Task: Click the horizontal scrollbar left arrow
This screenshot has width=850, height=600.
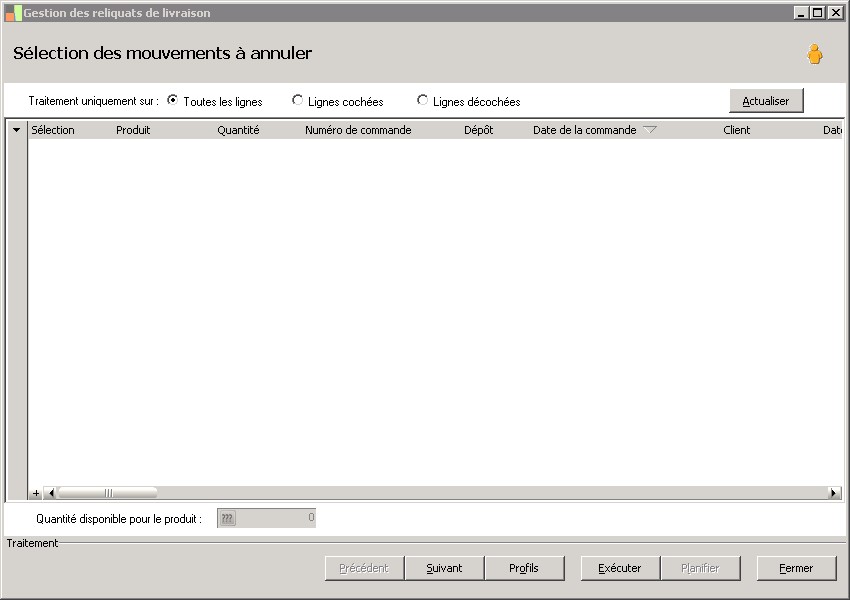Action: coord(50,493)
